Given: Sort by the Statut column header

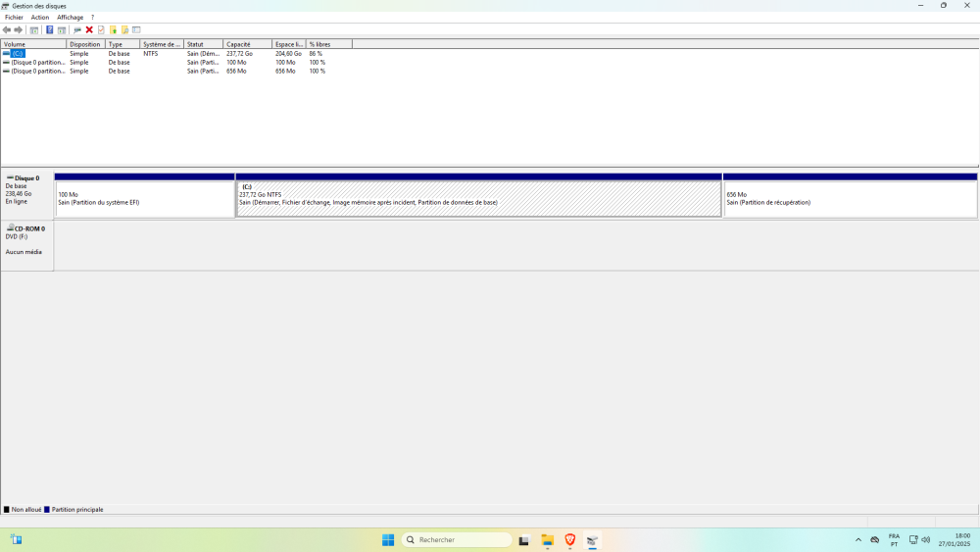Looking at the screenshot, I should (x=204, y=44).
